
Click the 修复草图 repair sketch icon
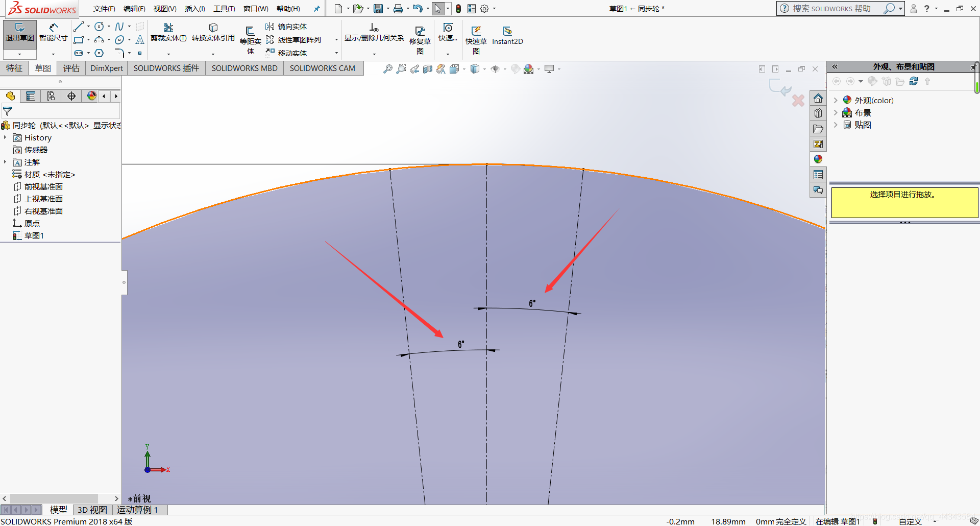420,36
